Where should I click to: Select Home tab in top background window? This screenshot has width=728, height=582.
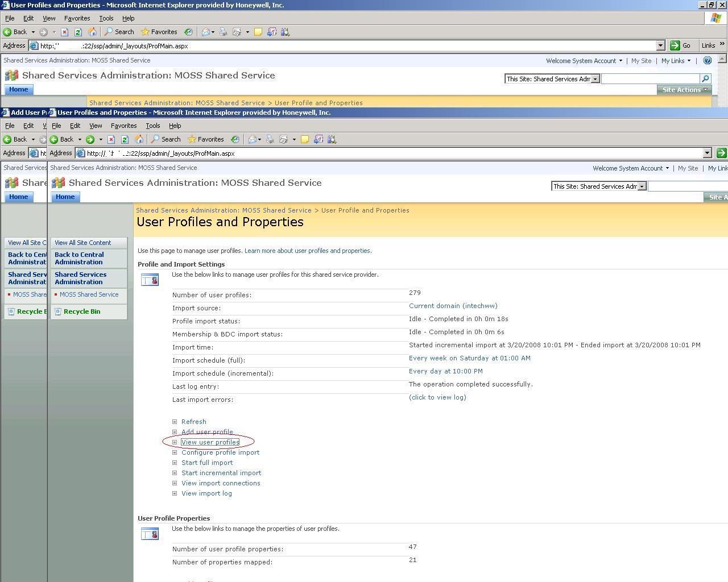(18, 89)
